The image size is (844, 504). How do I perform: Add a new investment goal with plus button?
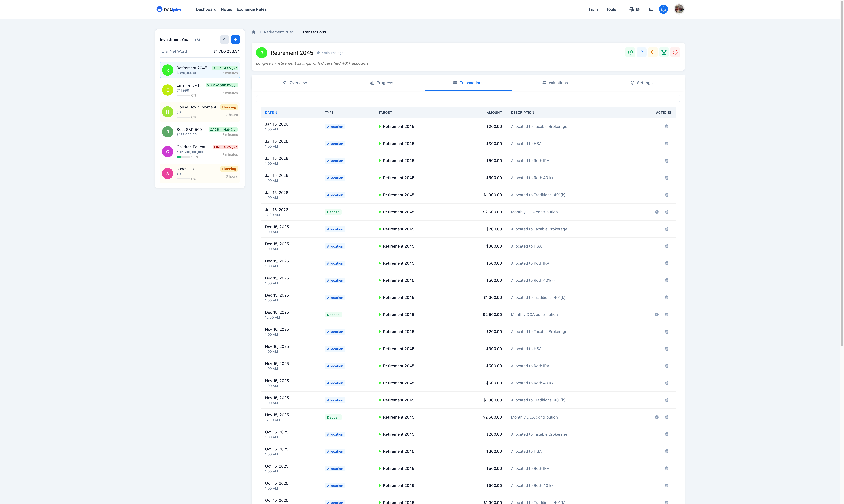click(235, 39)
